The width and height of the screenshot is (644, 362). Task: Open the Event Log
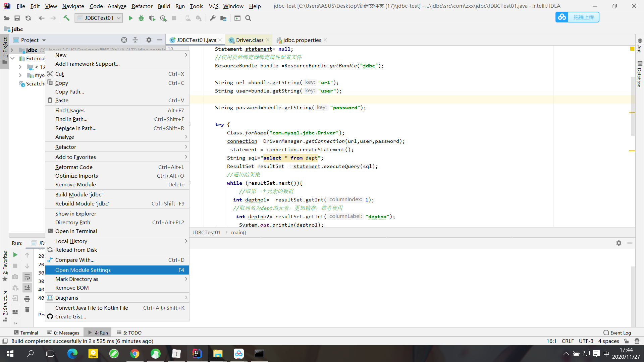(x=617, y=333)
